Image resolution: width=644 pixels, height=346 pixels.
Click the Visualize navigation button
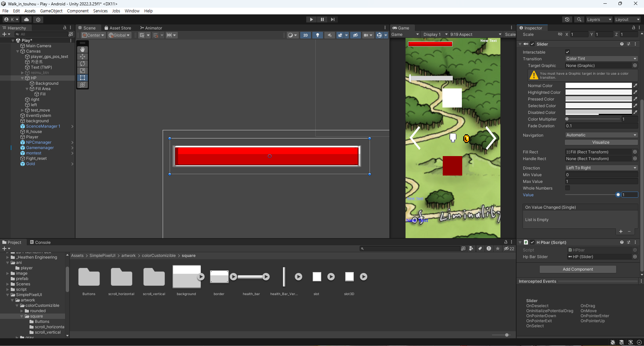[x=601, y=142]
